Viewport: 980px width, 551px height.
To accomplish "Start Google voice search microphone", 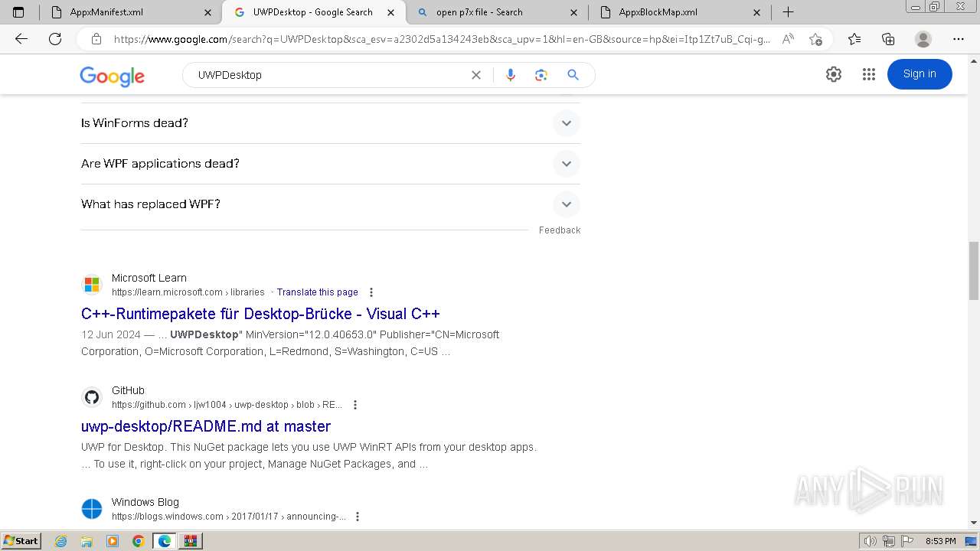I will [x=511, y=75].
